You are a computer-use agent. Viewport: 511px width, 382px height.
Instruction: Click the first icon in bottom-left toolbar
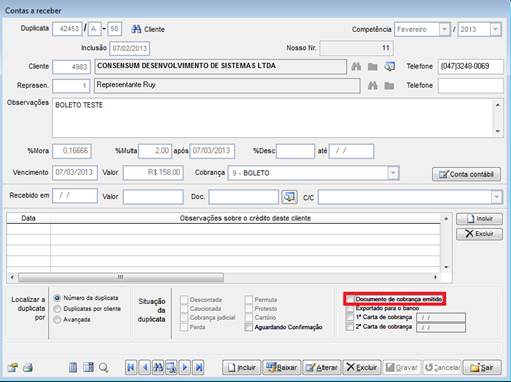point(13,367)
